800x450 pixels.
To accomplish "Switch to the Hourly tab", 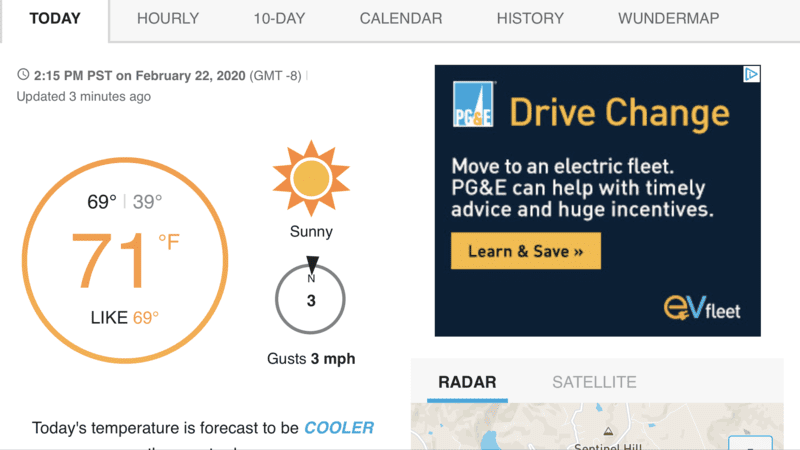I will [168, 19].
